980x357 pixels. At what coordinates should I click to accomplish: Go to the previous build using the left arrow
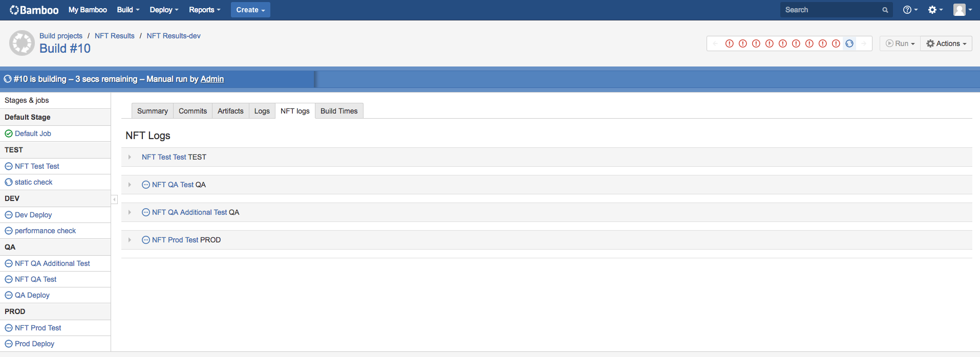point(715,43)
